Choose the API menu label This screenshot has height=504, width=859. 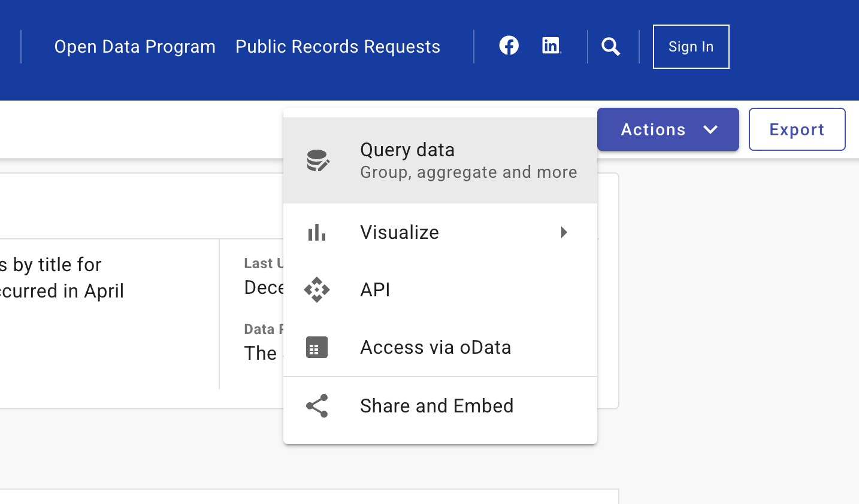[x=375, y=290]
